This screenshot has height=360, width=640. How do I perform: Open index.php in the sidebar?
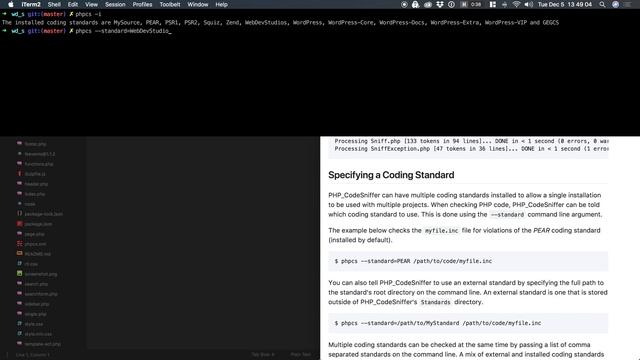(x=35, y=194)
